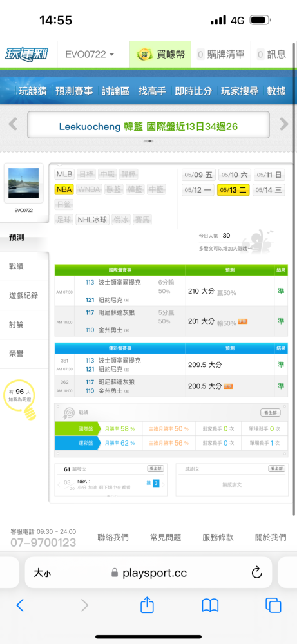
Task: Switch to 榮譽 sidebar tab
Action: [24, 354]
